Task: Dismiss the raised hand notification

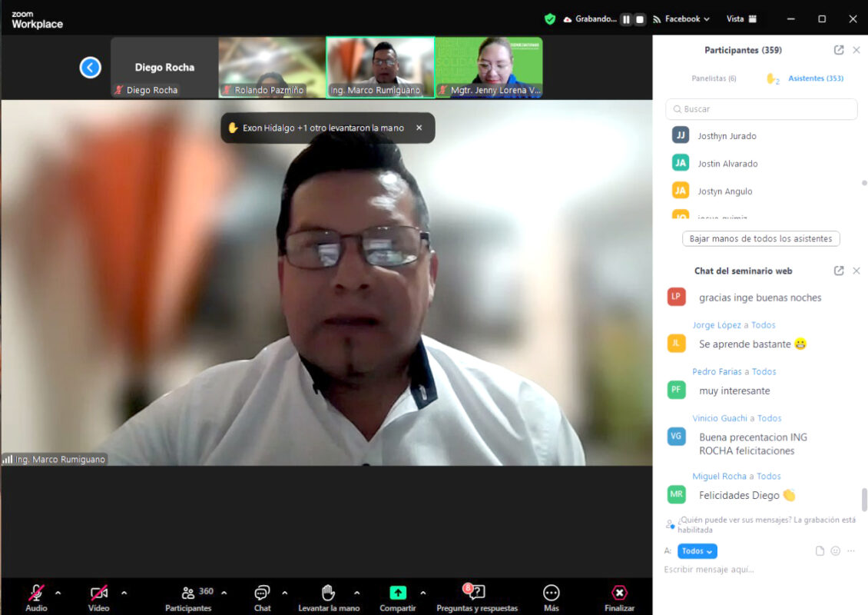Action: coord(419,128)
